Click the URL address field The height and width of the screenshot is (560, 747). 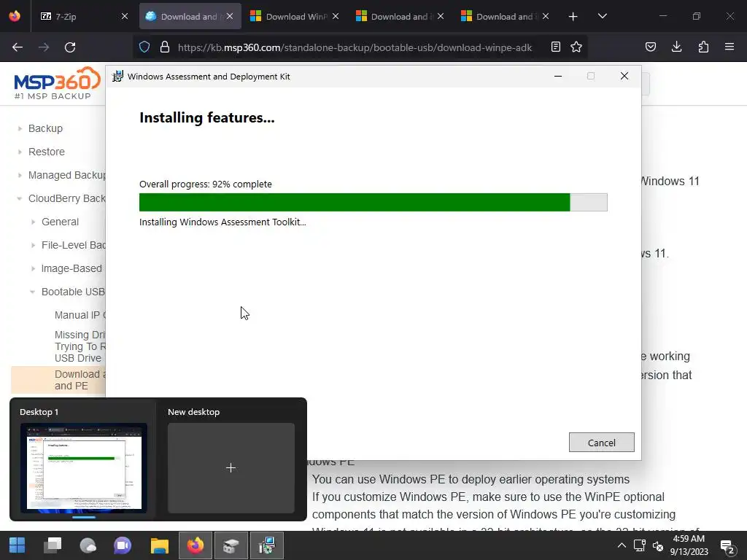click(x=355, y=47)
